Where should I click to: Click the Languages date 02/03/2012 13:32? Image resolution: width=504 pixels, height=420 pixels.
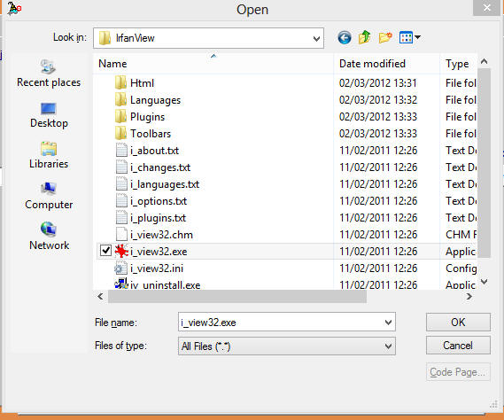[x=378, y=100]
